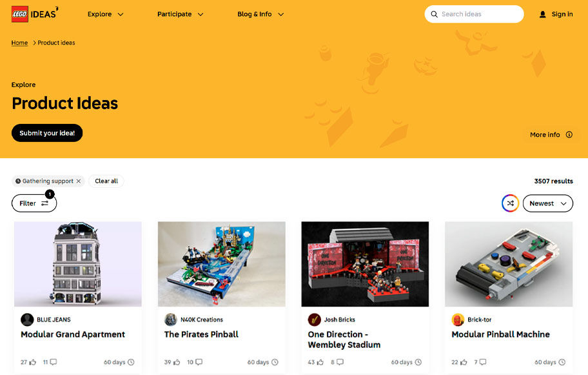Viewport: 588px width, 375px height.
Task: Click thumbs-up icon on Modular Pinball Machine
Action: (x=464, y=362)
